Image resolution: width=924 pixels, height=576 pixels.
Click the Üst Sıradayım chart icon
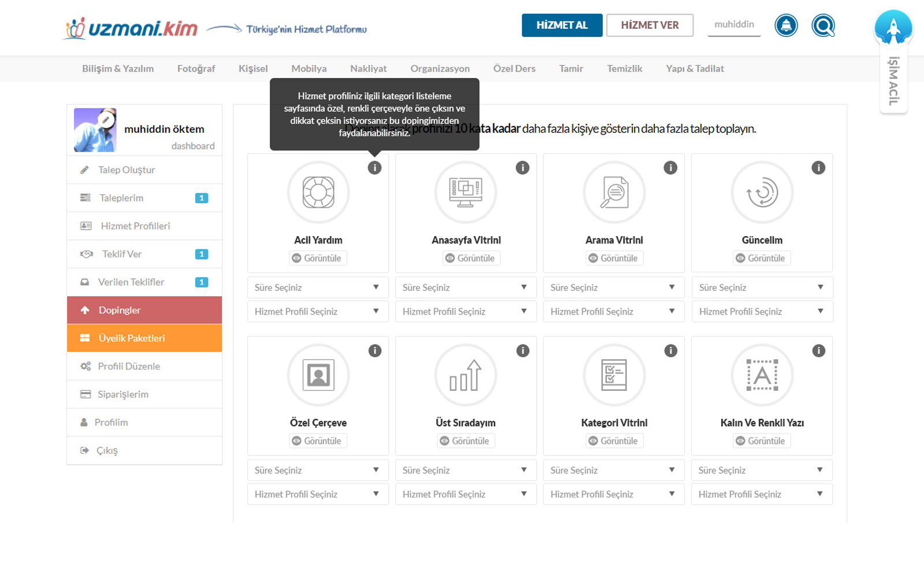465,375
